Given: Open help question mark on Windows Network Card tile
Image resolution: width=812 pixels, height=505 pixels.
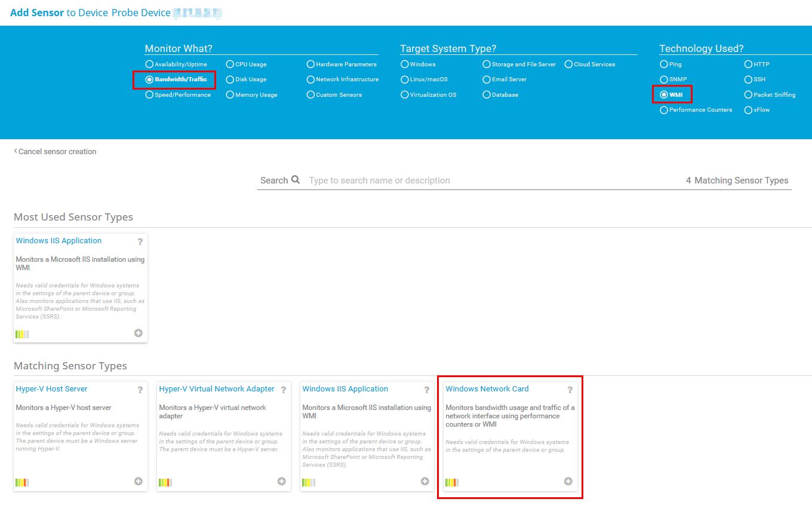Looking at the screenshot, I should click(x=570, y=389).
